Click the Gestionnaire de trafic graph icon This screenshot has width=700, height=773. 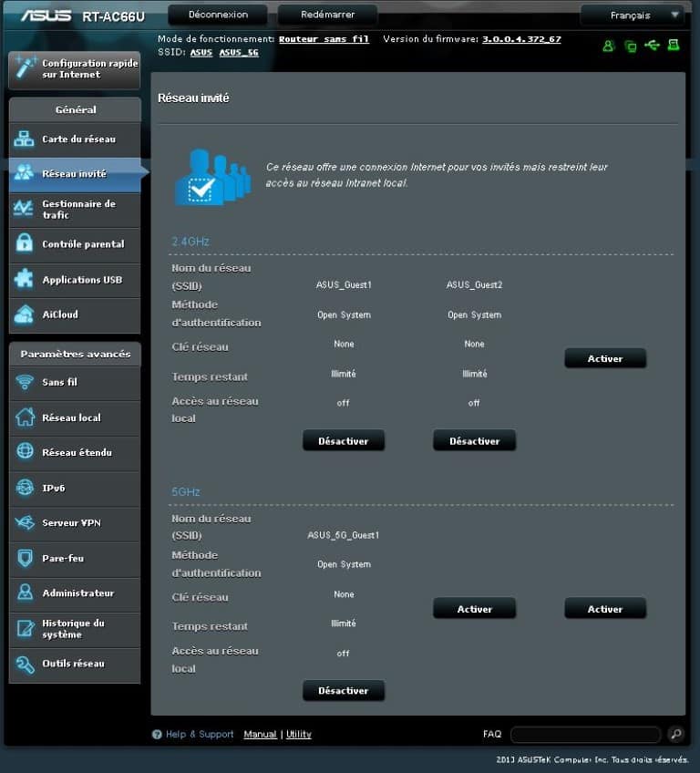click(x=24, y=209)
